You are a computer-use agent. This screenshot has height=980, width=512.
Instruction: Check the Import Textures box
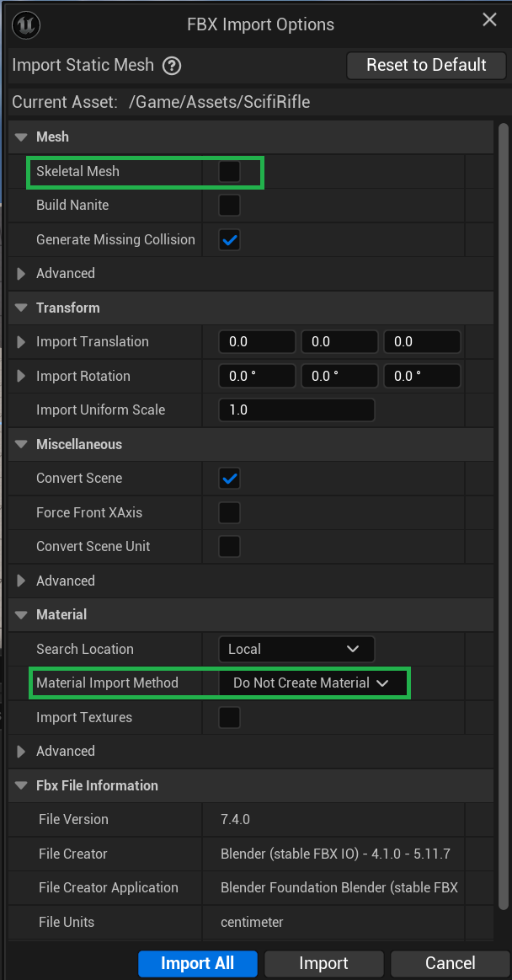tap(229, 717)
